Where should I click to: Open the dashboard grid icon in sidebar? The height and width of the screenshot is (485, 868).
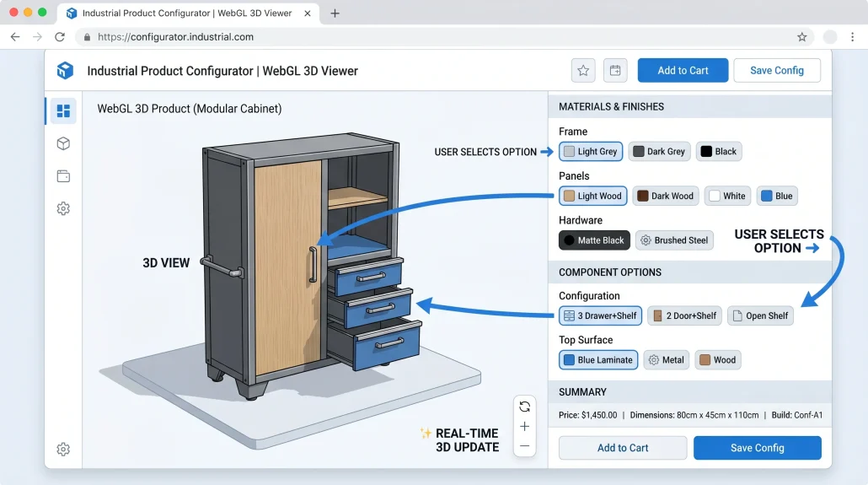[63, 110]
